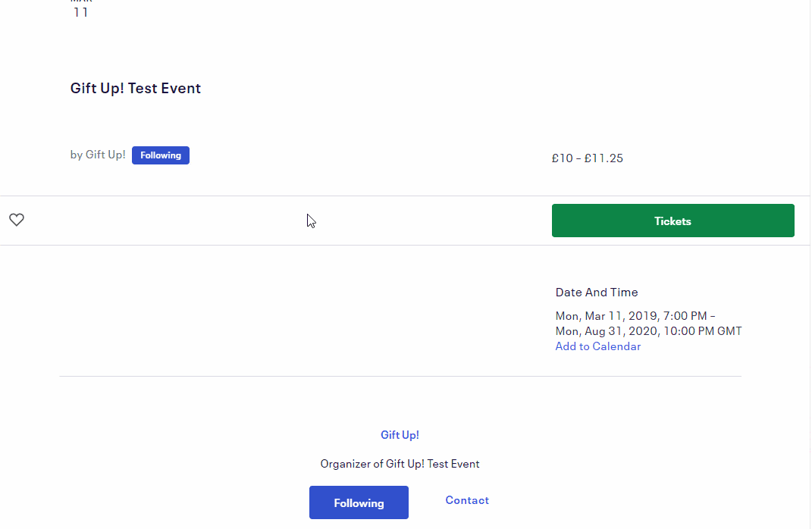Toggle small Following badge beside by Gift Up!

click(x=161, y=155)
